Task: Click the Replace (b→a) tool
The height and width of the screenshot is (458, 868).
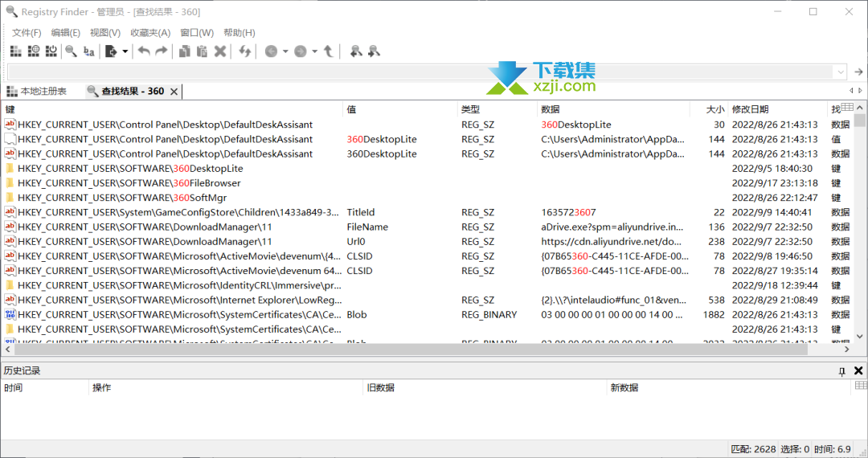Action: pos(88,51)
